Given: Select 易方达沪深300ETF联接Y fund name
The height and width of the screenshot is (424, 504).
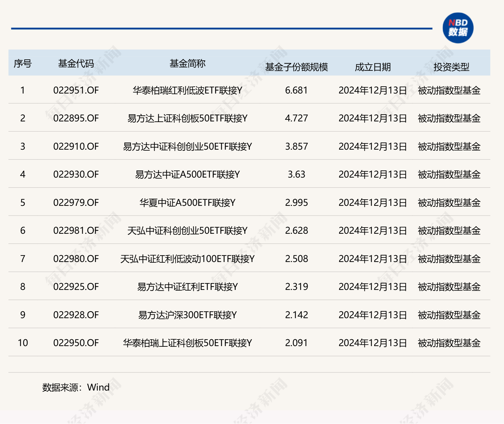Looking at the screenshot, I should tap(187, 315).
